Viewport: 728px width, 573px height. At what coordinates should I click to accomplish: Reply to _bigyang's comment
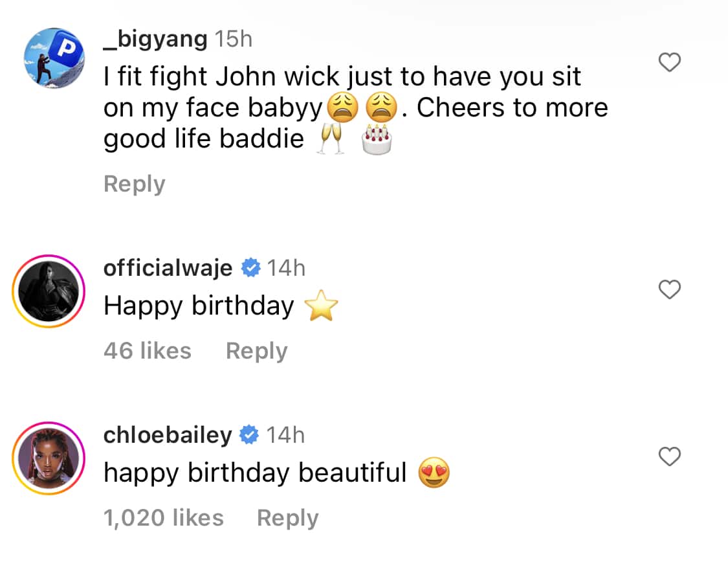(134, 184)
